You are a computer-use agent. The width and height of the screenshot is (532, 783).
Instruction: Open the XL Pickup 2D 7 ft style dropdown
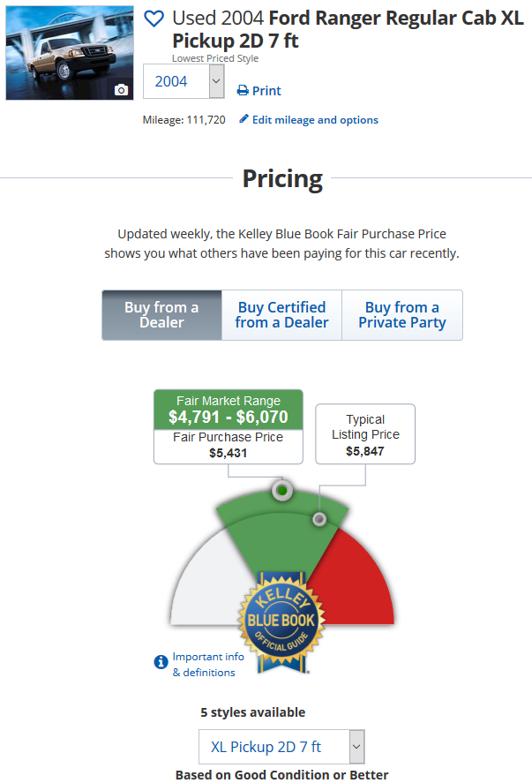pos(282,747)
